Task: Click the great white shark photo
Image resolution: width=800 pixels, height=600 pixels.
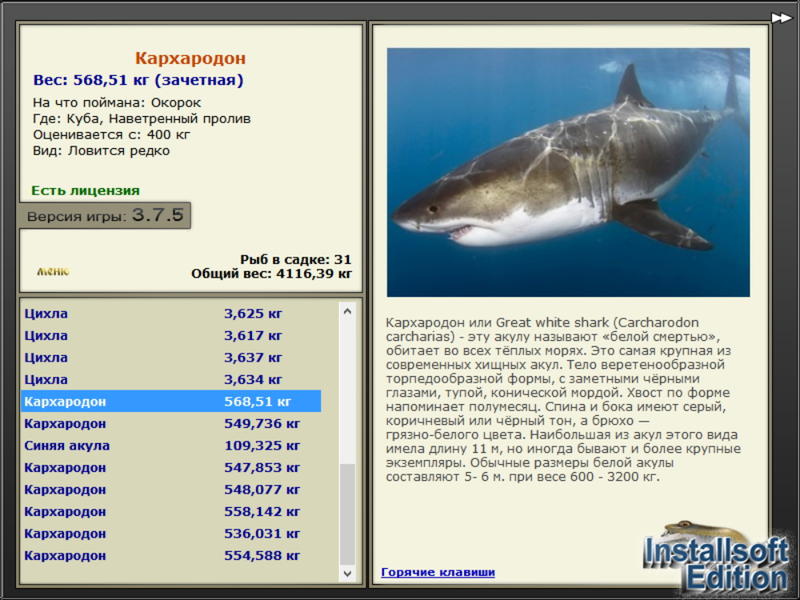Action: click(568, 172)
